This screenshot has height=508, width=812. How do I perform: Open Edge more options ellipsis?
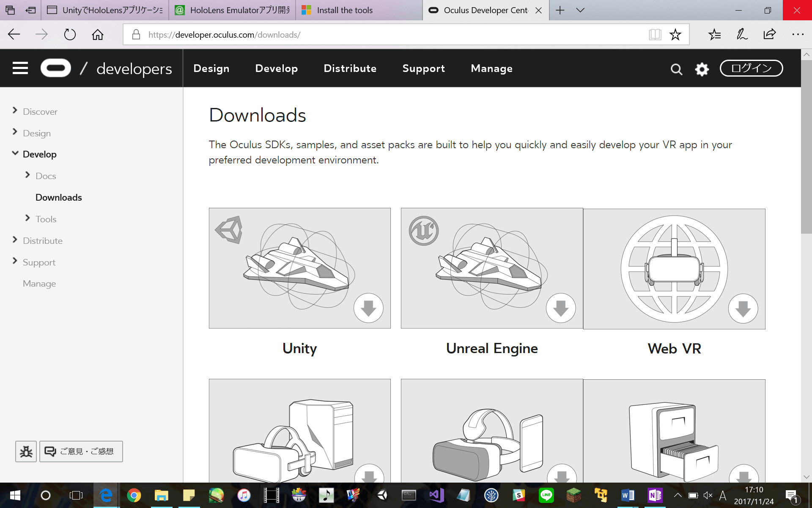click(798, 34)
